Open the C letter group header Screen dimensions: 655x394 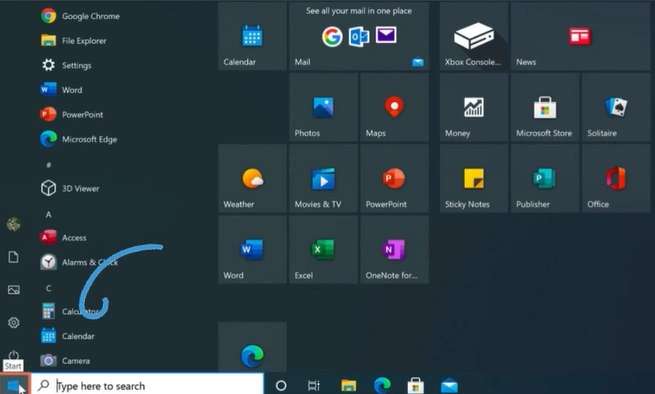48,288
